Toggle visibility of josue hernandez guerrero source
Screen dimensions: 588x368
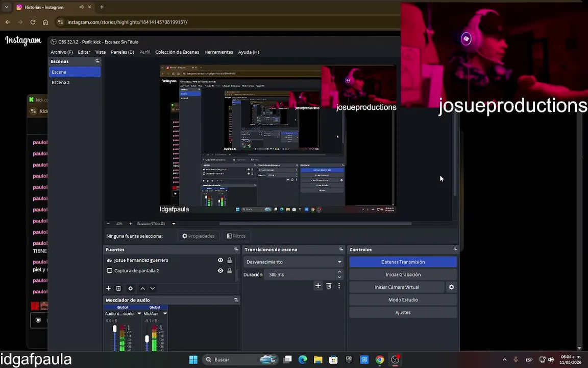[x=220, y=260]
